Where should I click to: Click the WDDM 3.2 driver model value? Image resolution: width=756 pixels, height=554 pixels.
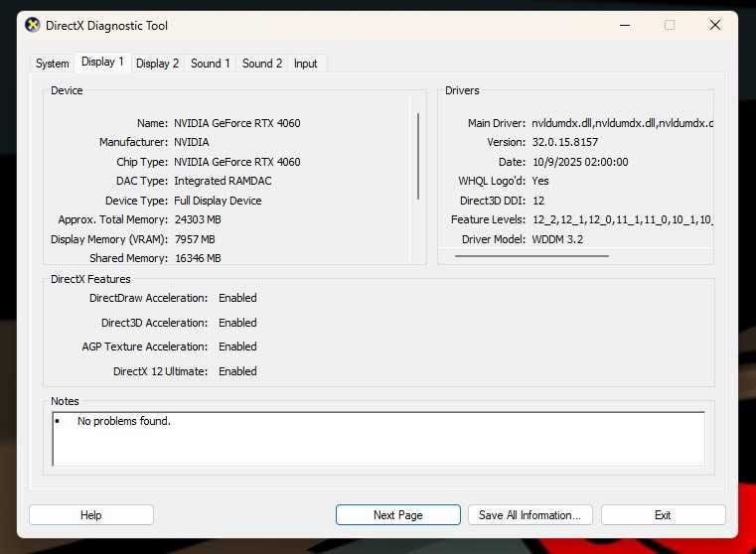[557, 239]
